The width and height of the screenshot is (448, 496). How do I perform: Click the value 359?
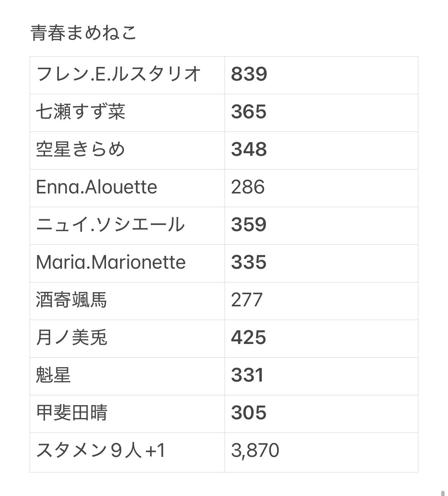pyautogui.click(x=249, y=225)
